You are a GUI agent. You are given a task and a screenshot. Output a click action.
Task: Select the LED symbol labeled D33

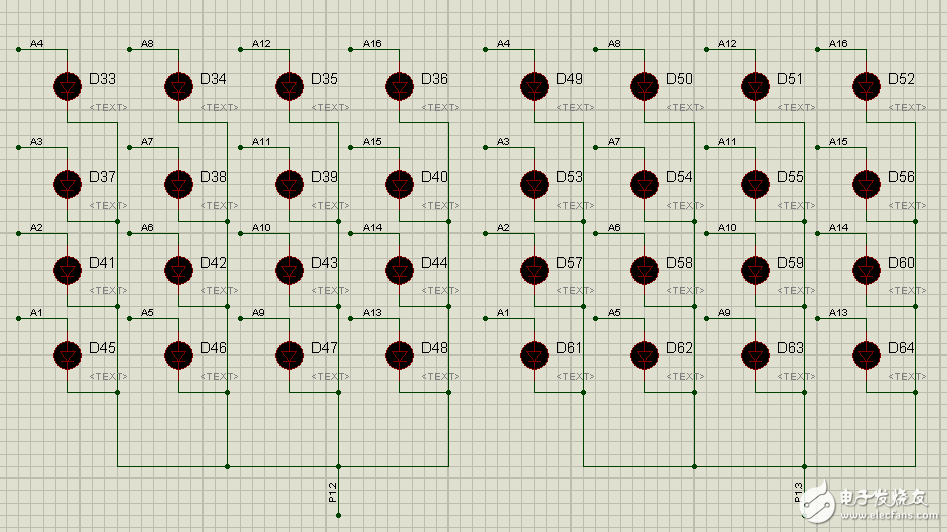pos(68,86)
